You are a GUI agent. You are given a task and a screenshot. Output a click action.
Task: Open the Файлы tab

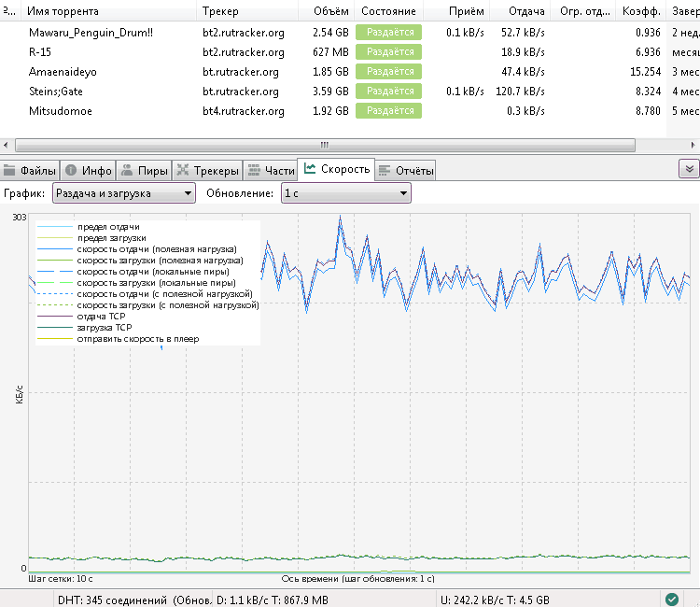click(30, 171)
